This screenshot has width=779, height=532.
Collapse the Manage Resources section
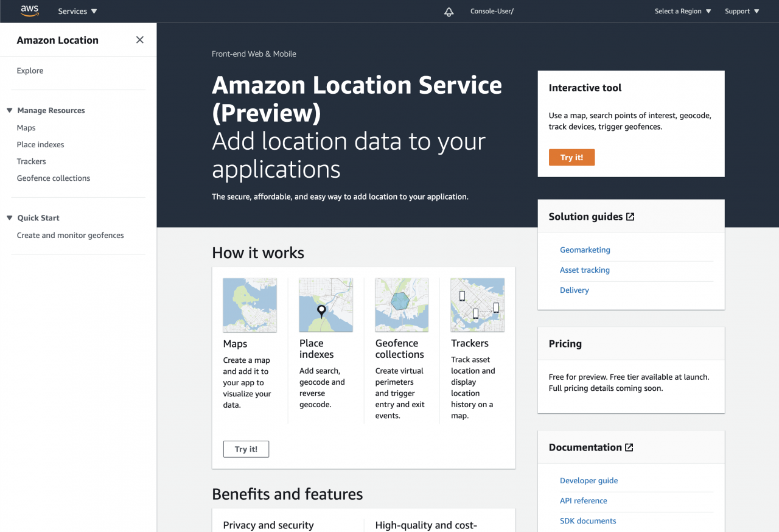click(8, 110)
